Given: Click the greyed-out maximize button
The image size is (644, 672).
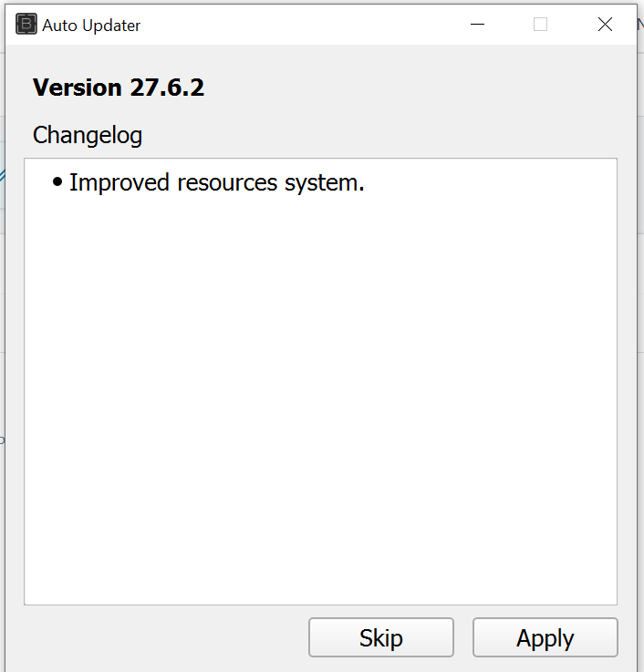Looking at the screenshot, I should coord(540,25).
